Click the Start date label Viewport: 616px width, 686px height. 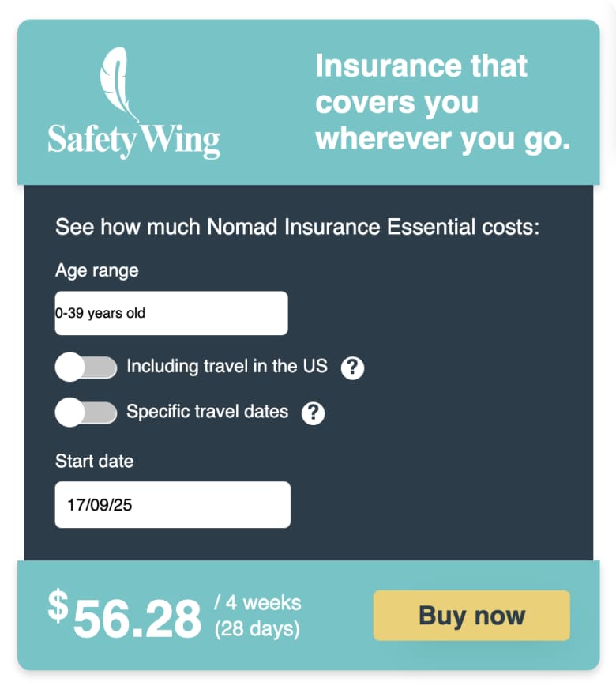[x=95, y=461]
